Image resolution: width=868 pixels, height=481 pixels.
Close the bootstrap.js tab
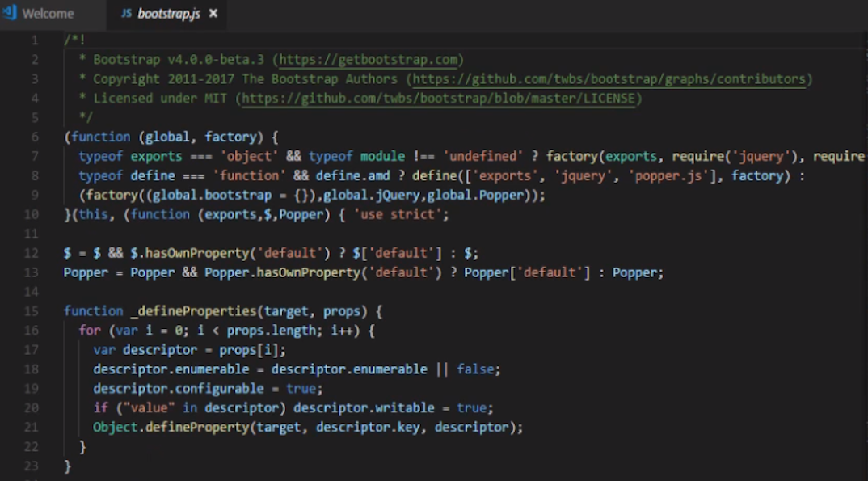[x=213, y=14]
